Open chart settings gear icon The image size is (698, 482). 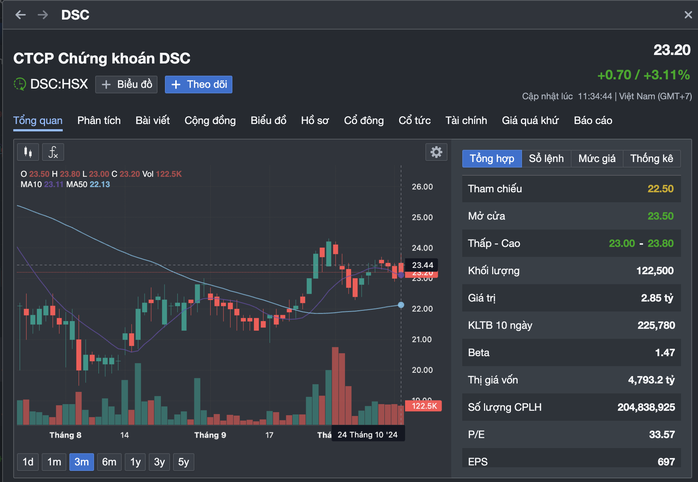(x=436, y=152)
